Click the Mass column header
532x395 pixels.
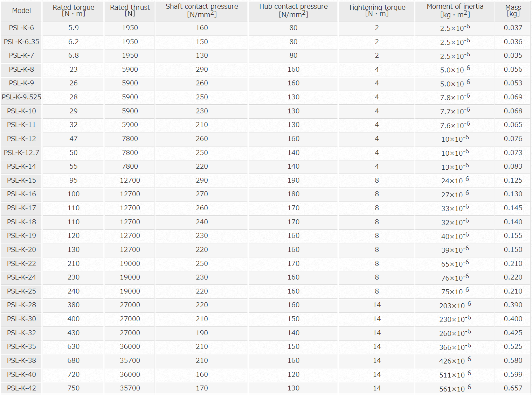[513, 10]
